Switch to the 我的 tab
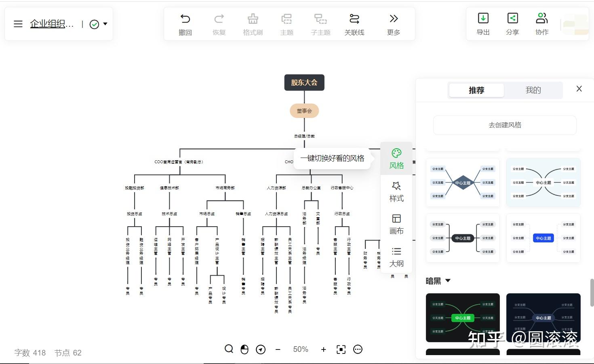594x364 pixels. (x=533, y=90)
